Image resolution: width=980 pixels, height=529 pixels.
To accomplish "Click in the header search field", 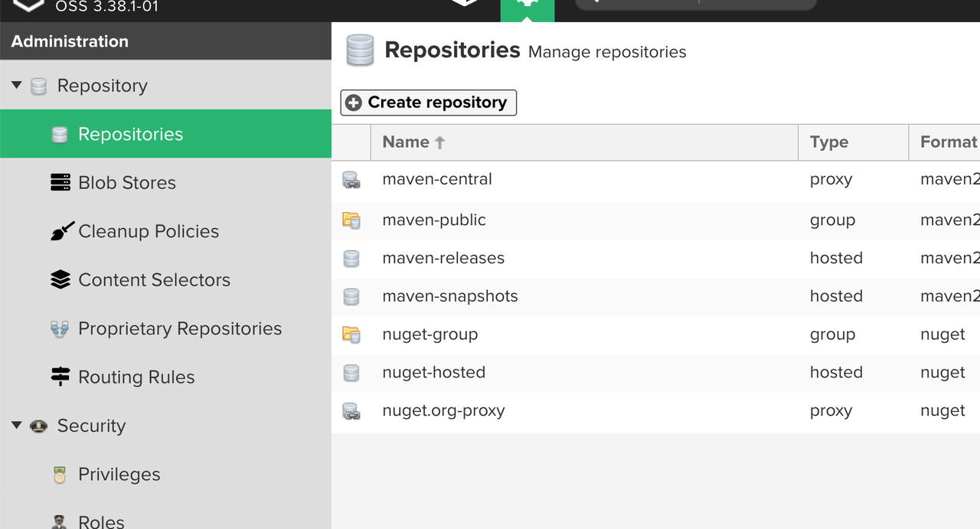I will (x=696, y=4).
